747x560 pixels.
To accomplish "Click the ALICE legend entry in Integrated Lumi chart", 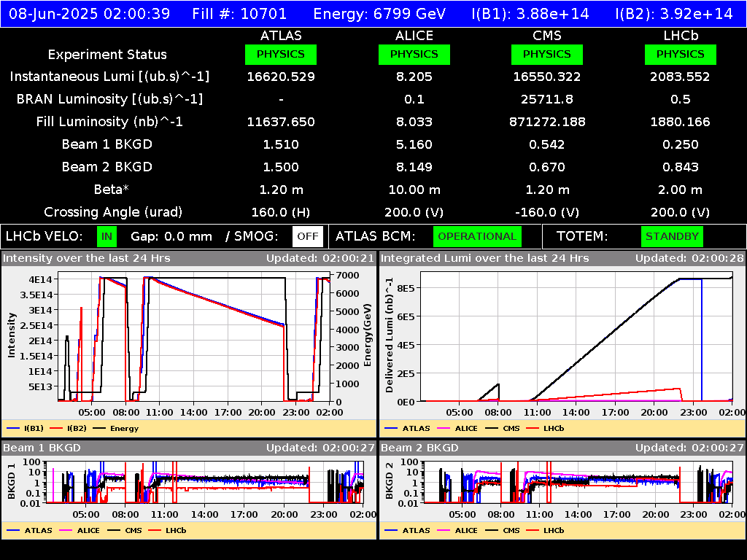I will coord(457,429).
